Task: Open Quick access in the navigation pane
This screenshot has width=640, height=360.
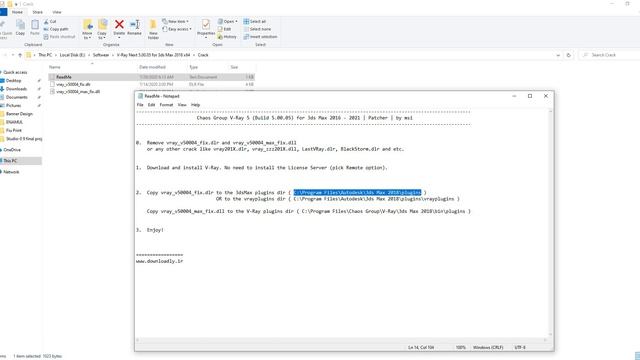Action: pyautogui.click(x=15, y=72)
